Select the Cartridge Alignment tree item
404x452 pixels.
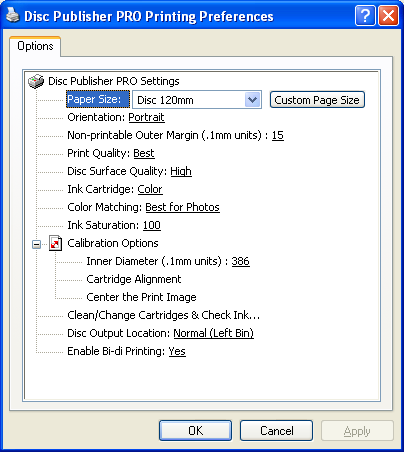pos(134,279)
